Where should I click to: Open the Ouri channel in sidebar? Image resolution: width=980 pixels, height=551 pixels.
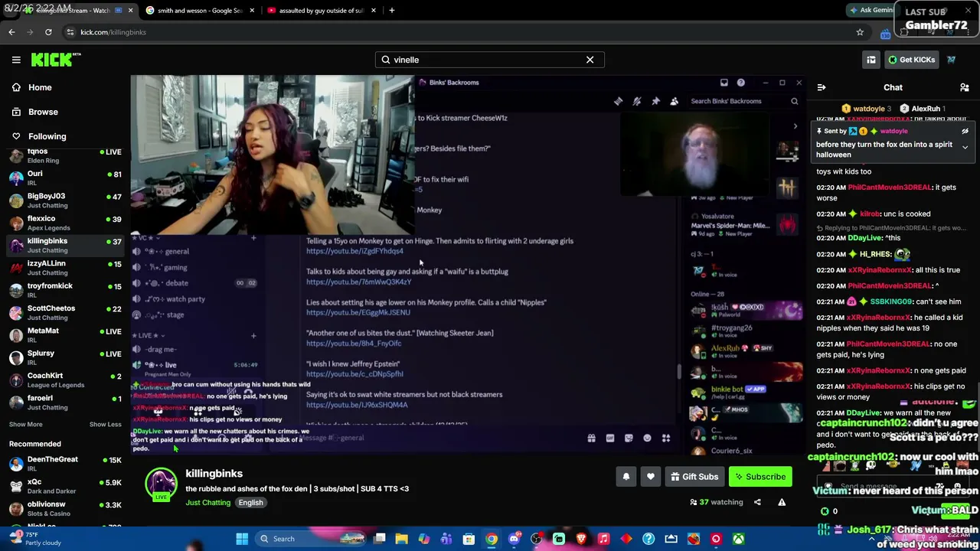click(65, 178)
